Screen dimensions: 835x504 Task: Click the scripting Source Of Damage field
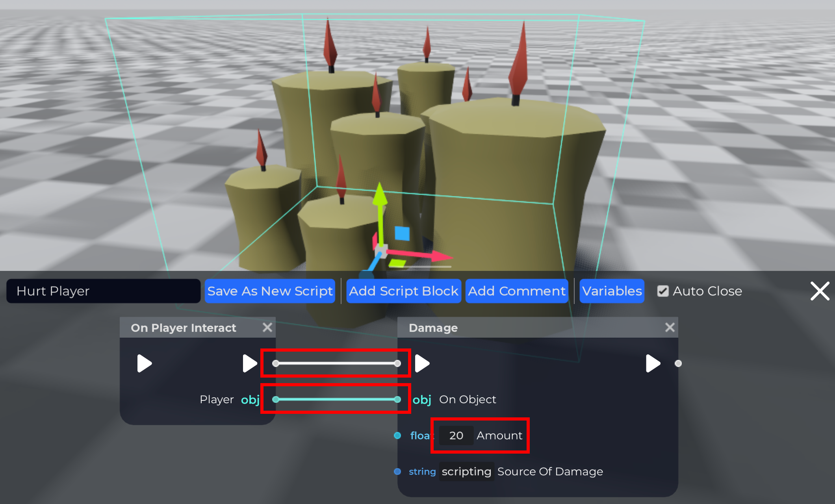(x=466, y=471)
